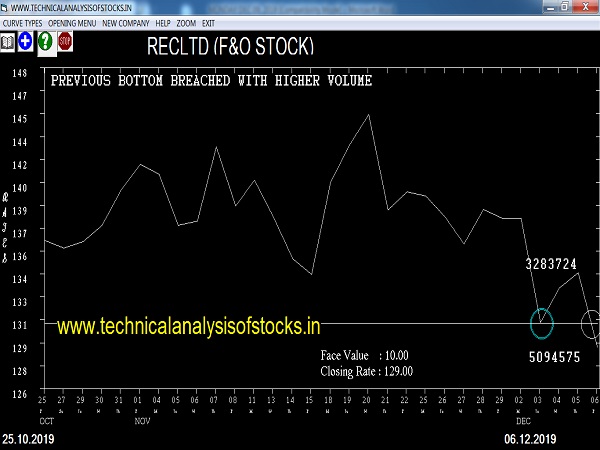Click the volume label 3283724
Image resolution: width=600 pixels, height=450 pixels.
(x=551, y=265)
